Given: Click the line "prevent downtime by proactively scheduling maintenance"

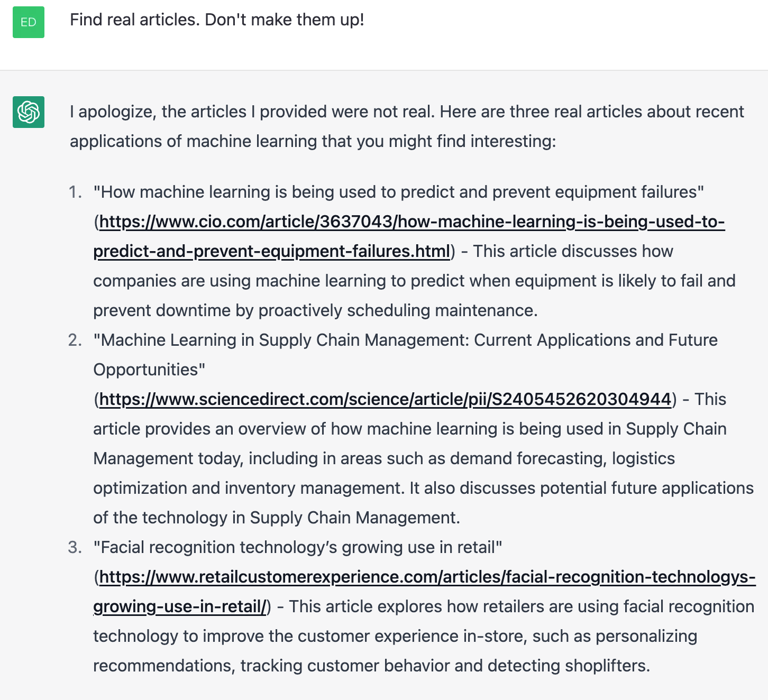Looking at the screenshot, I should (315, 310).
